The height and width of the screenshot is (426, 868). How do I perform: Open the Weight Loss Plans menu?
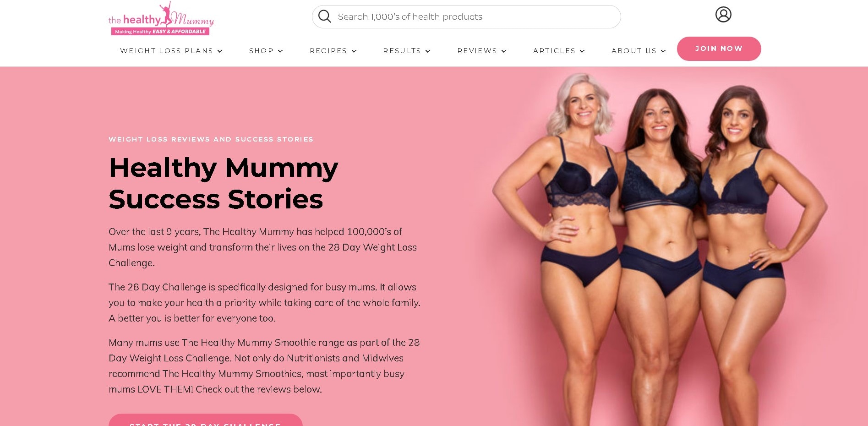click(167, 51)
